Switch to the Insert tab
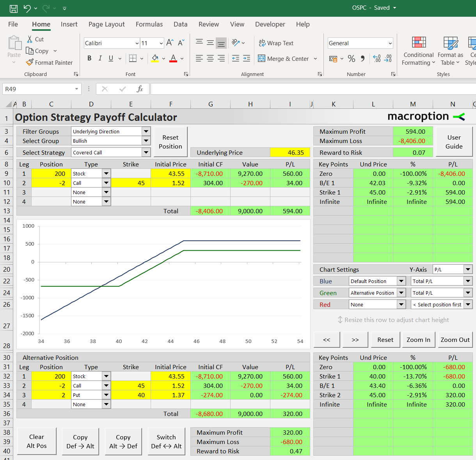 click(x=69, y=24)
